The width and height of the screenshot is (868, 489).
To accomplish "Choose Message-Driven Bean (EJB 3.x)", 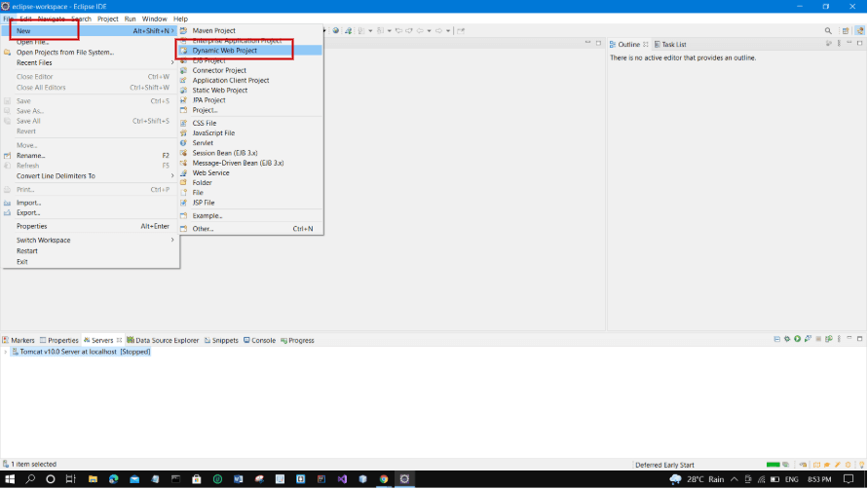I will pos(249,163).
